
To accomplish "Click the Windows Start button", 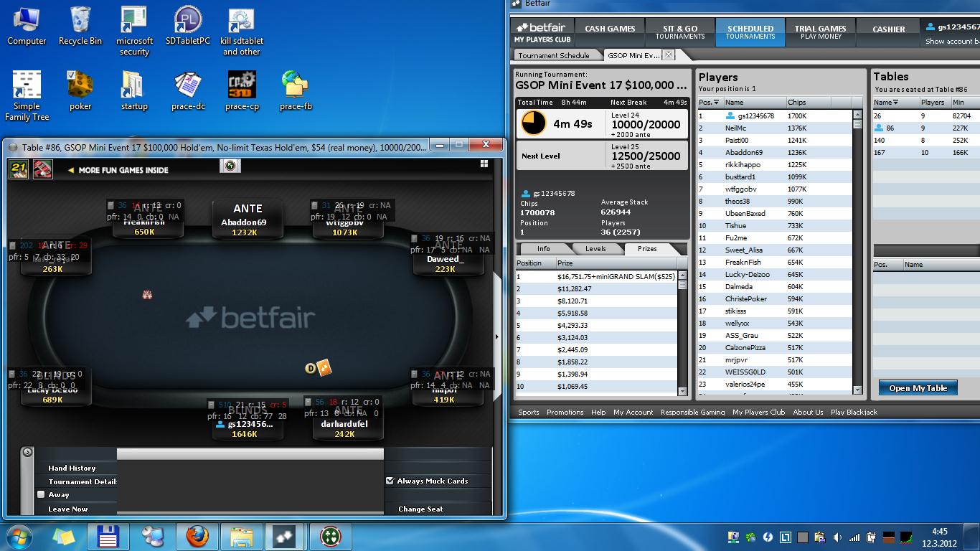I will point(18,537).
